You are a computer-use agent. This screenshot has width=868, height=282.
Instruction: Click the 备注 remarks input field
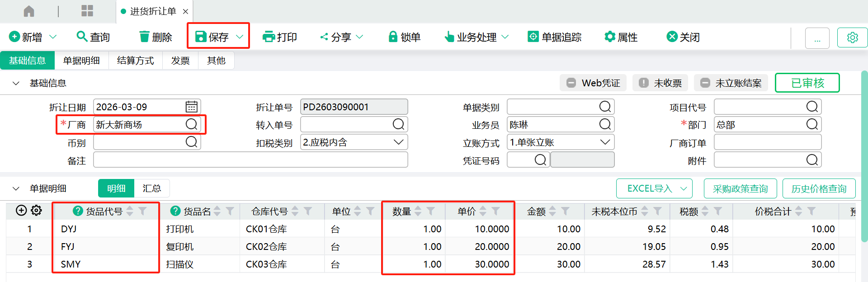coord(250,160)
